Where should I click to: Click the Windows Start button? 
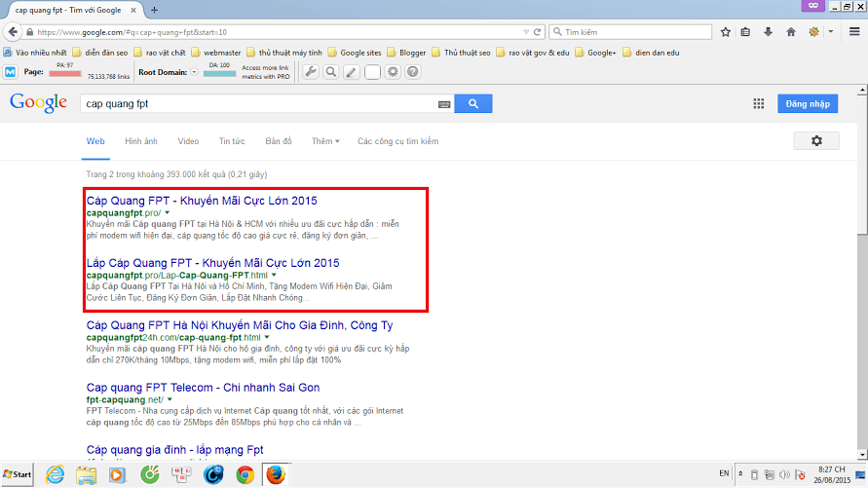coord(18,474)
